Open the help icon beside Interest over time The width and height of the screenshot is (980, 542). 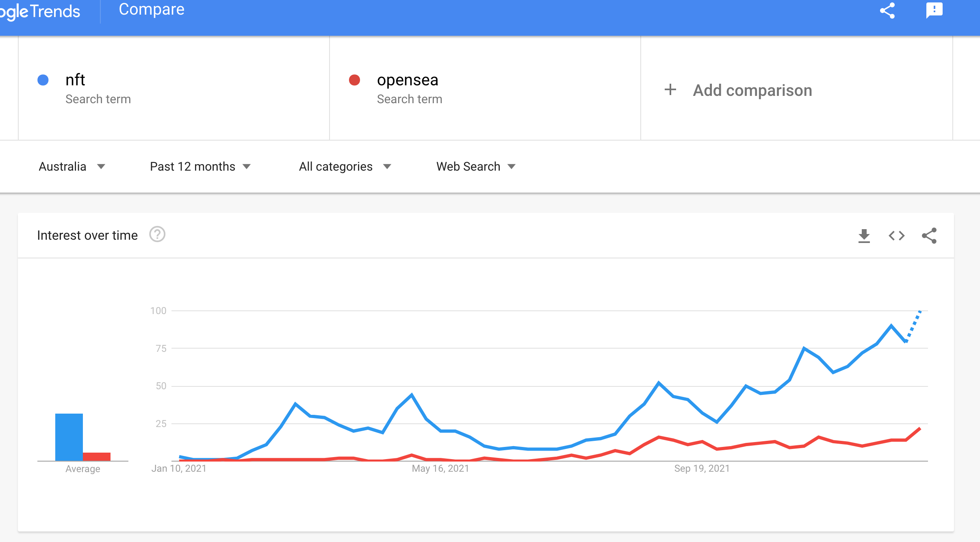(157, 234)
